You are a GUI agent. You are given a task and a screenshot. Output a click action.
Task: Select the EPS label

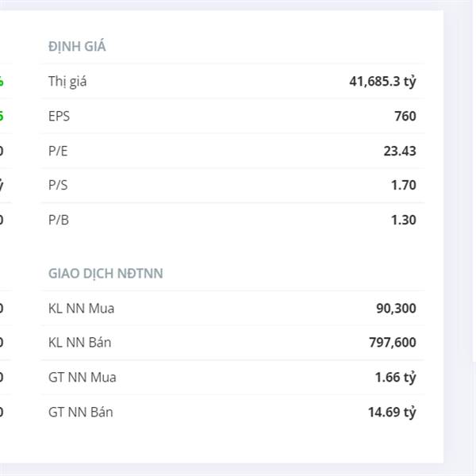pos(59,116)
